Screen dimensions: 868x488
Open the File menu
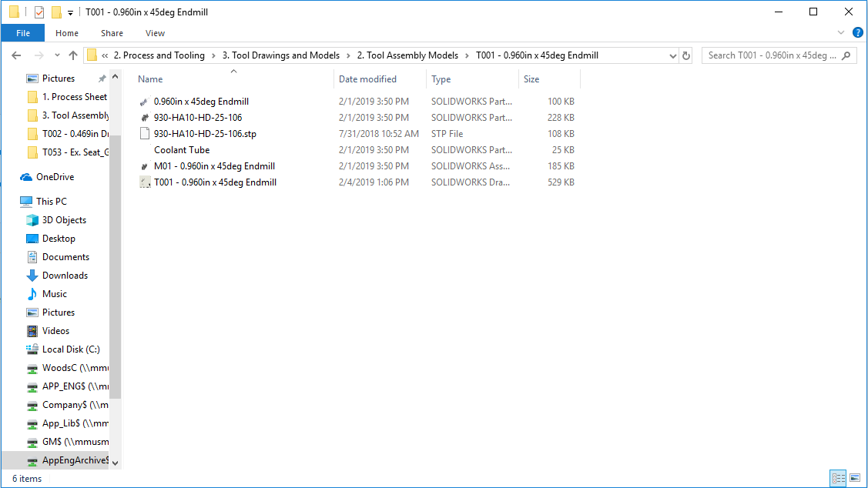coord(23,33)
